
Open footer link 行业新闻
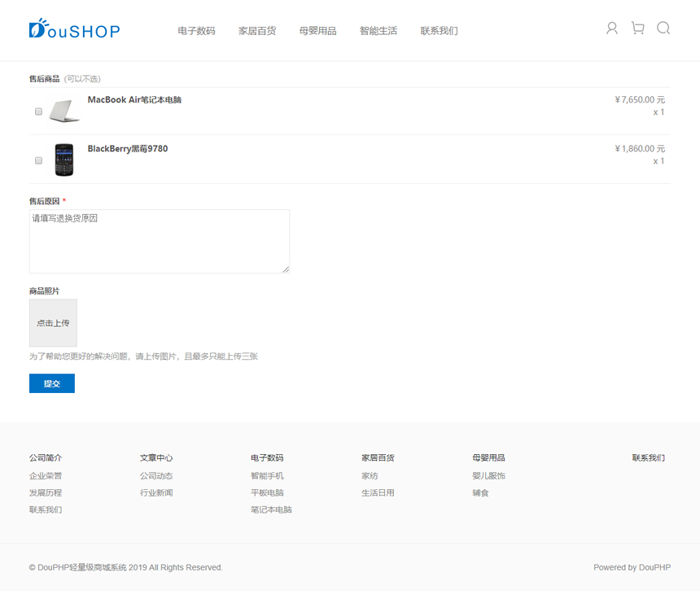point(156,493)
